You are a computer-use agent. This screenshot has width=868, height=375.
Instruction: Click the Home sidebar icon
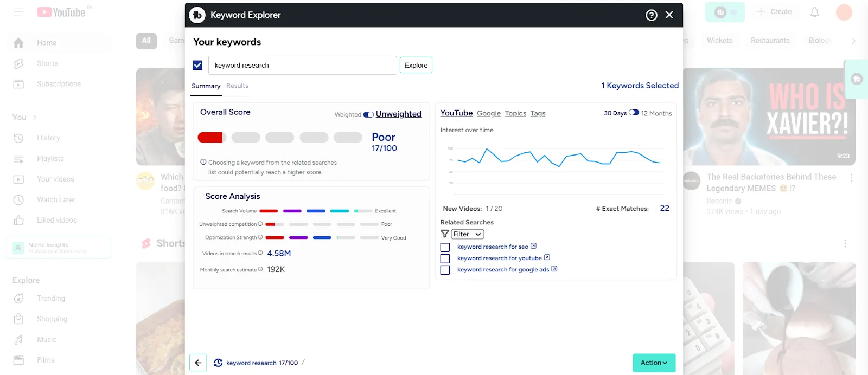pyautogui.click(x=18, y=43)
